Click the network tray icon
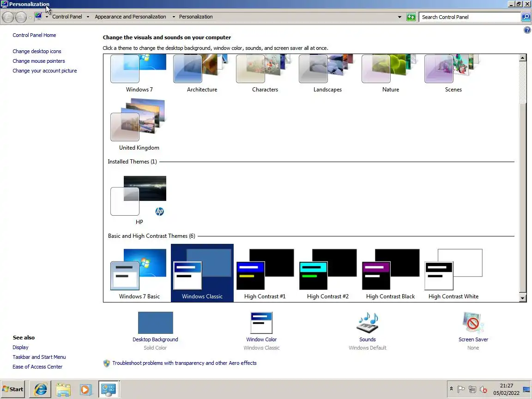The image size is (532, 399). tap(472, 389)
